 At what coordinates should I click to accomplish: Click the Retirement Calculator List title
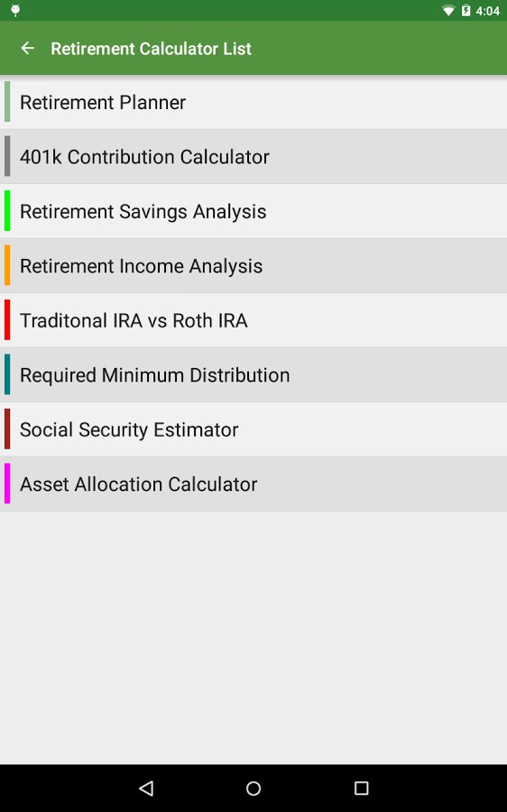pos(151,49)
